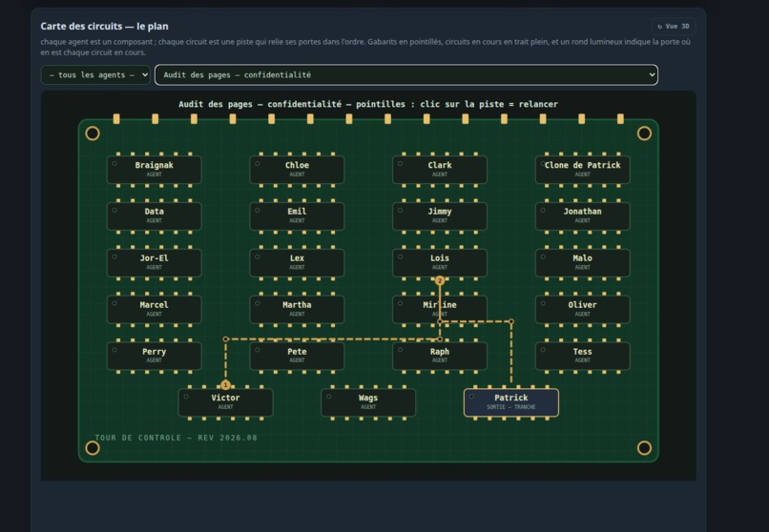The image size is (769, 532).
Task: Select the Jor-El agent chip
Action: (x=154, y=262)
